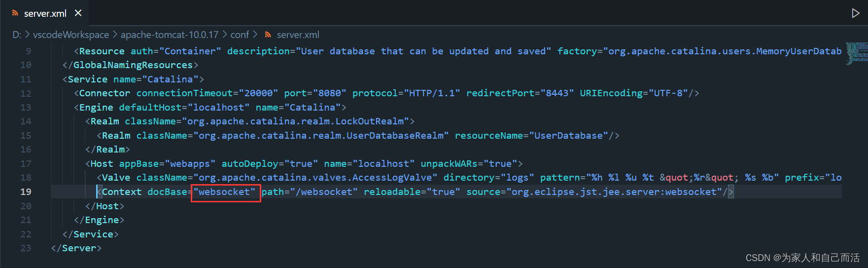Open the apache-tomcat-10.0.17 breadcrumb
This screenshot has width=868, height=268.
[170, 35]
